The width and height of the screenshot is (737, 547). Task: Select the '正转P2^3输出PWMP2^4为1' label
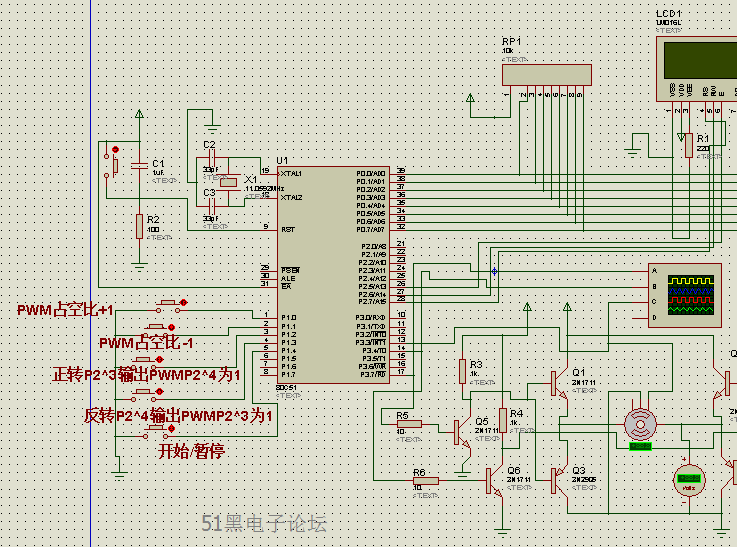coord(146,375)
